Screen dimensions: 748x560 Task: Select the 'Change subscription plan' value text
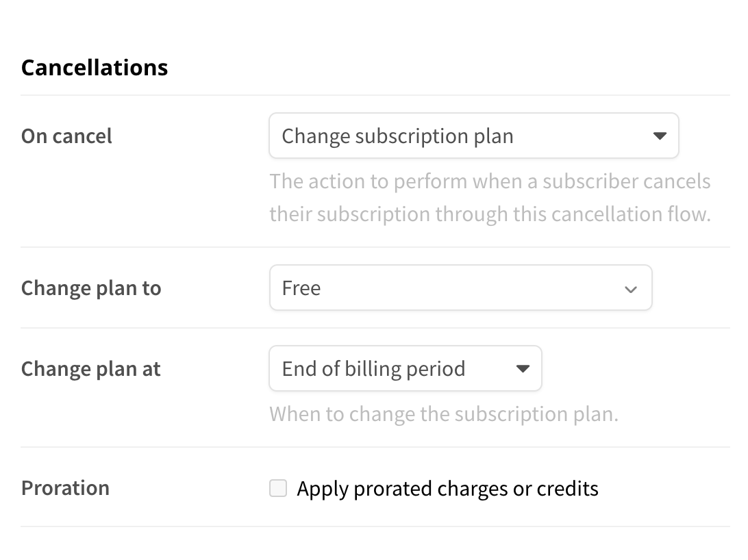point(397,136)
